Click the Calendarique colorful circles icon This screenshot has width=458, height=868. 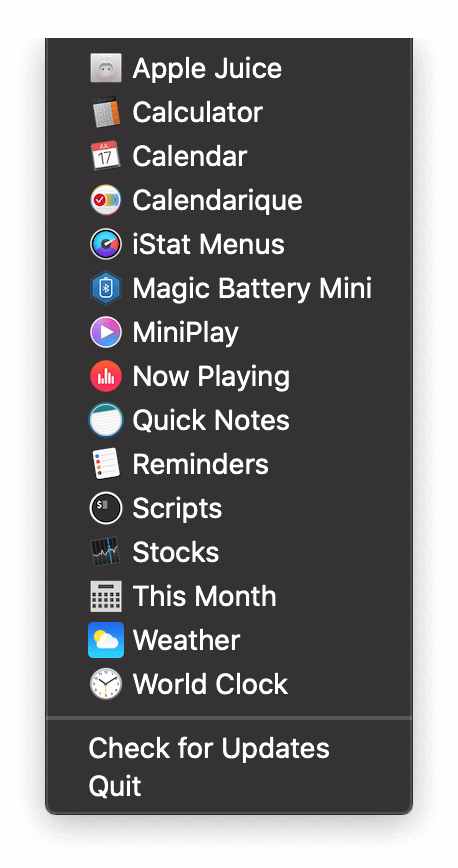click(105, 200)
